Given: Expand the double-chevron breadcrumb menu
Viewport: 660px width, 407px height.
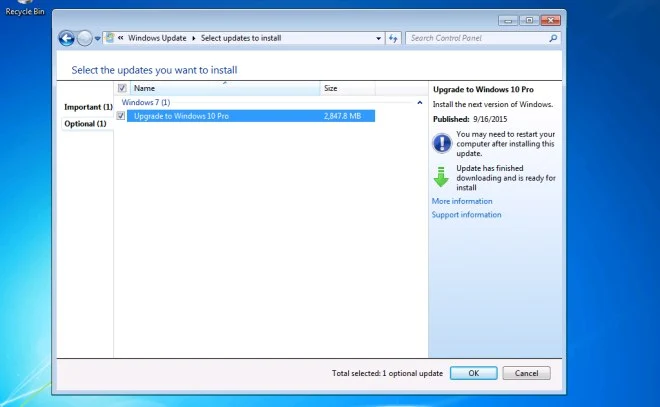Looking at the screenshot, I should pos(120,38).
